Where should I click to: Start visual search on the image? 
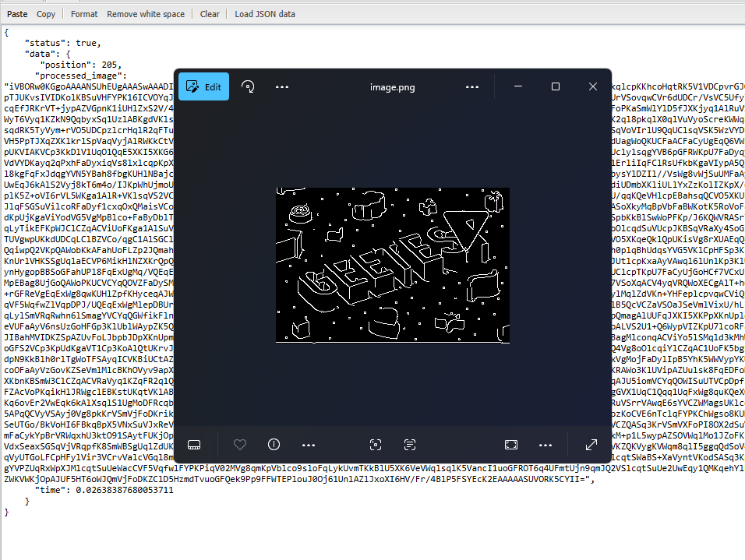(x=375, y=444)
